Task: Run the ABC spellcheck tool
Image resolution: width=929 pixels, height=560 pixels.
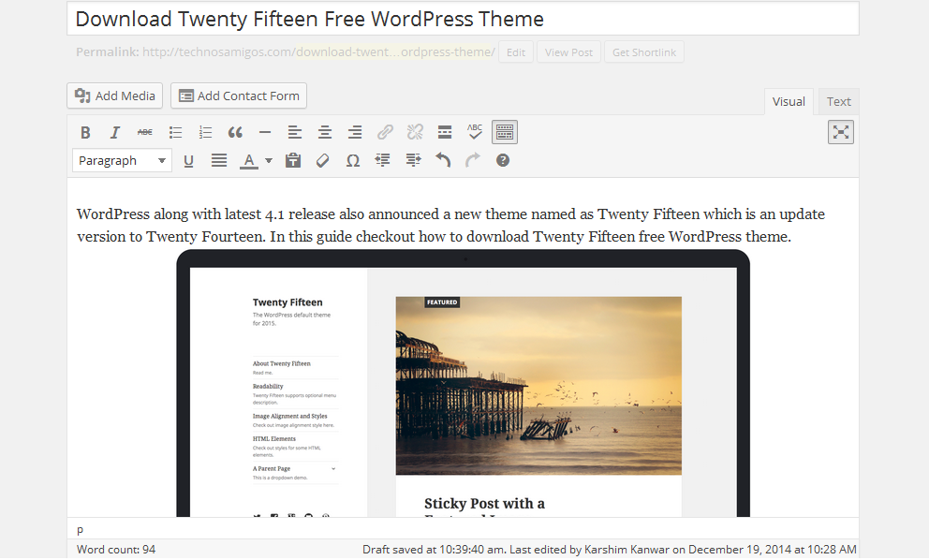Action: [x=475, y=132]
